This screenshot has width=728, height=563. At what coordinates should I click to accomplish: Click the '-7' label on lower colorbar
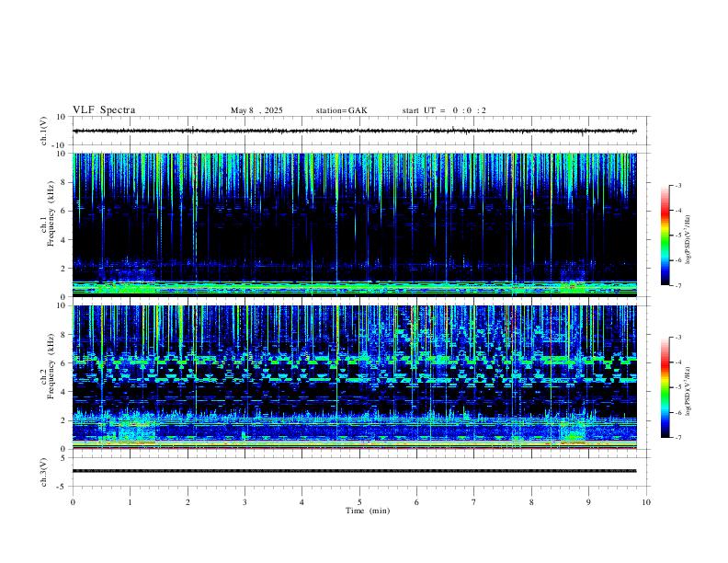677,438
